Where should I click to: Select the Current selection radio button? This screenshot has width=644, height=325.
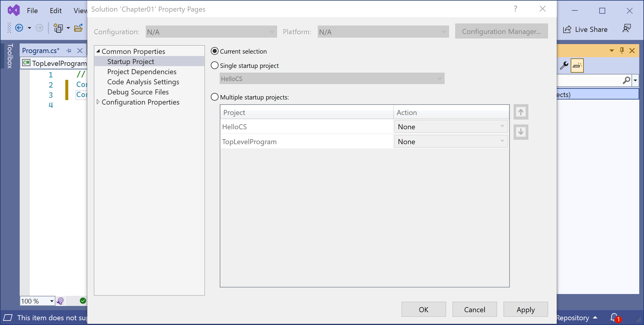coord(215,51)
